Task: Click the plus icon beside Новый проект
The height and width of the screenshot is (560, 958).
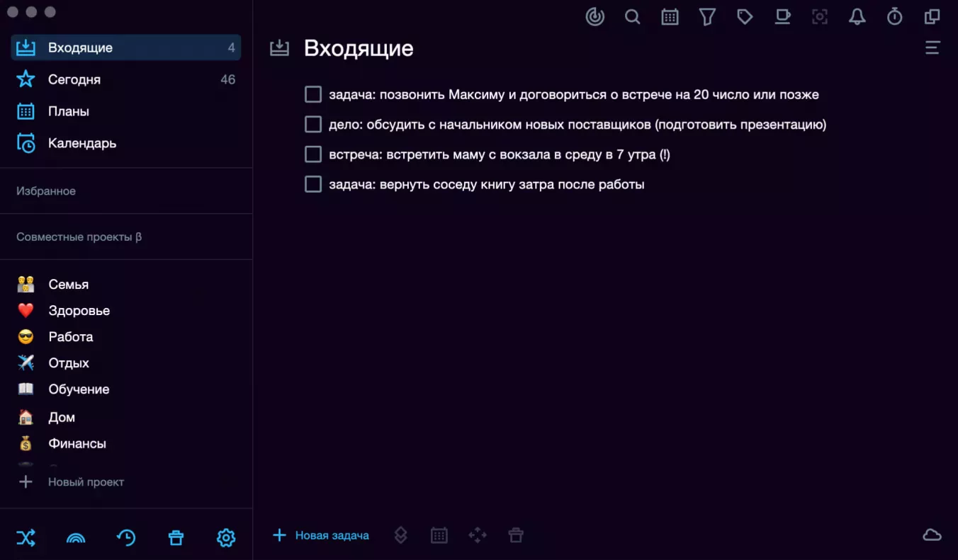Action: click(26, 482)
